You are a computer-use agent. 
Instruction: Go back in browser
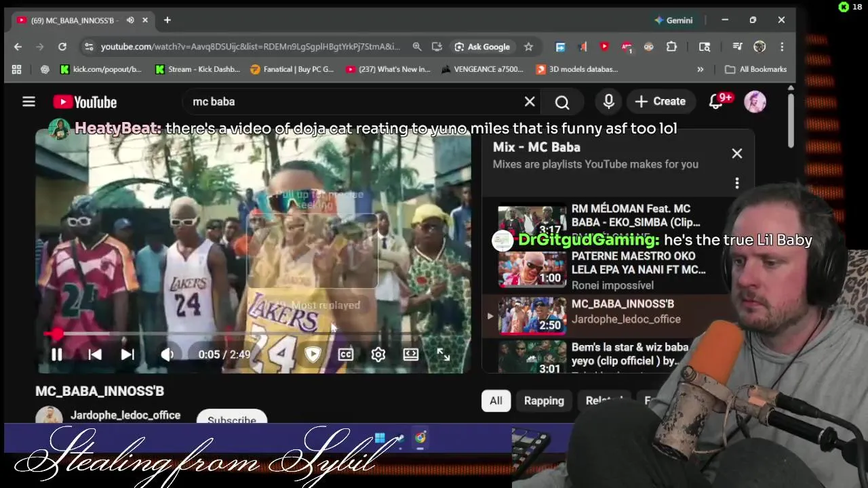click(18, 47)
